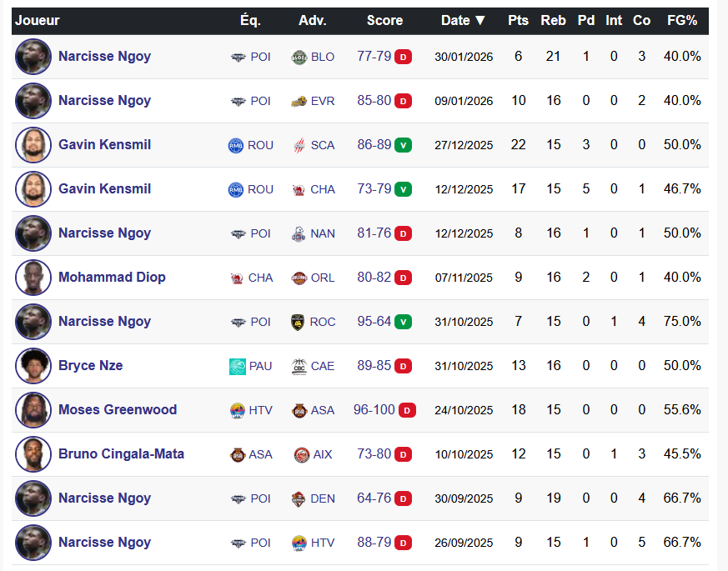Click the ROU team logo in Kensmil's SCA game row
Viewport: 728px width, 571px height.
point(235,145)
